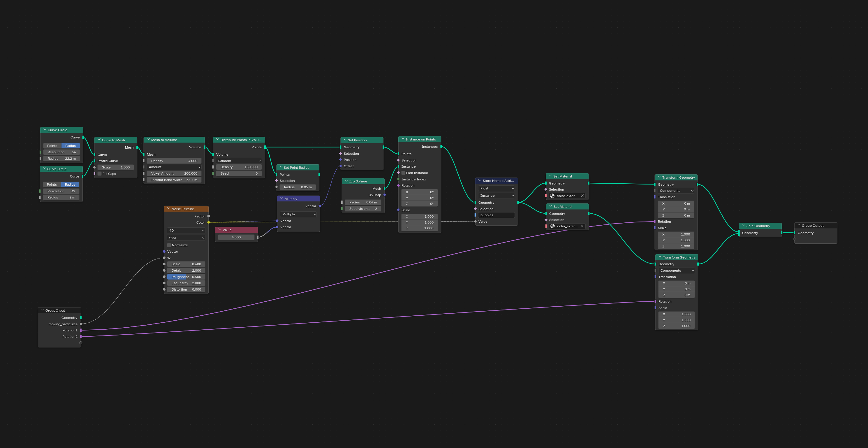Select Points mode in top Curve Circle
868x448 pixels.
tap(52, 146)
